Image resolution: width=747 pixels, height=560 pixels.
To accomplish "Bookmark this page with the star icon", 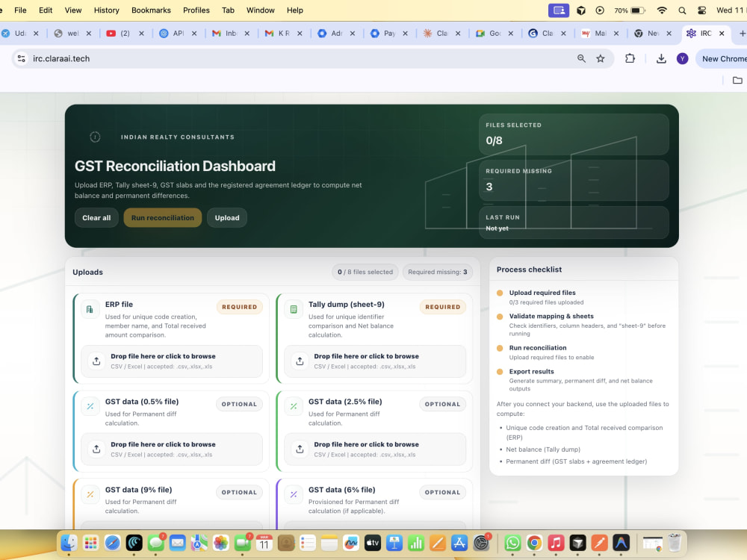I will [x=601, y=58].
